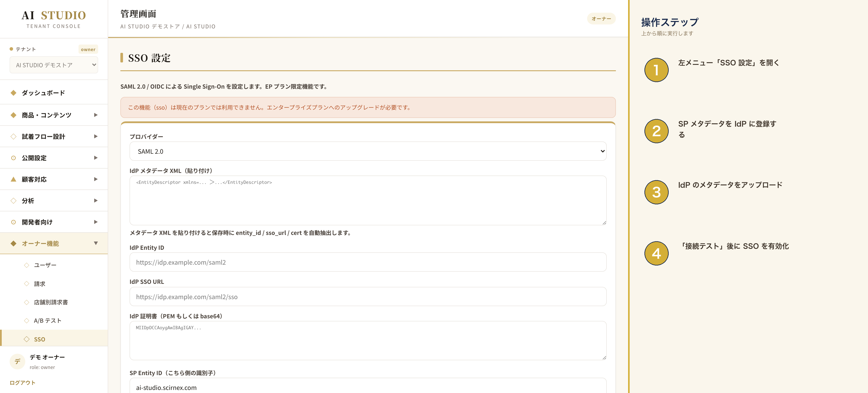This screenshot has height=393, width=868.
Task: Open the 分析 menu item
Action: click(x=54, y=201)
